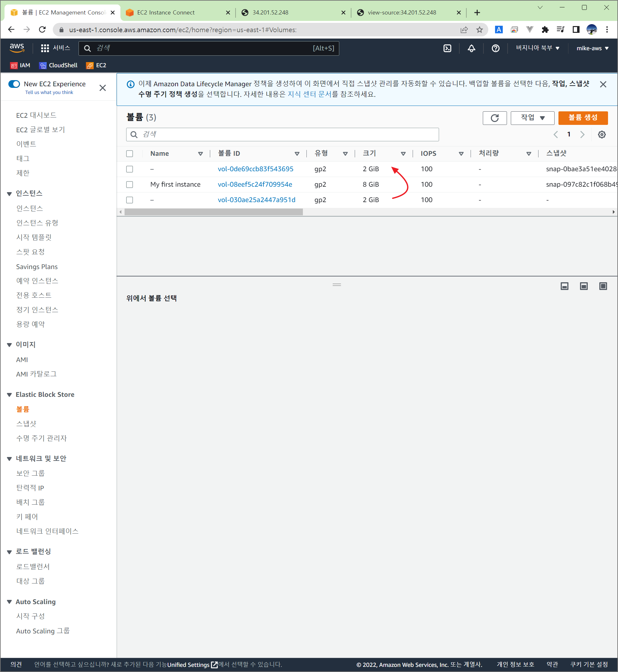Screen dimensions: 618x672
Task: Open the help question mark icon
Action: pyautogui.click(x=495, y=48)
